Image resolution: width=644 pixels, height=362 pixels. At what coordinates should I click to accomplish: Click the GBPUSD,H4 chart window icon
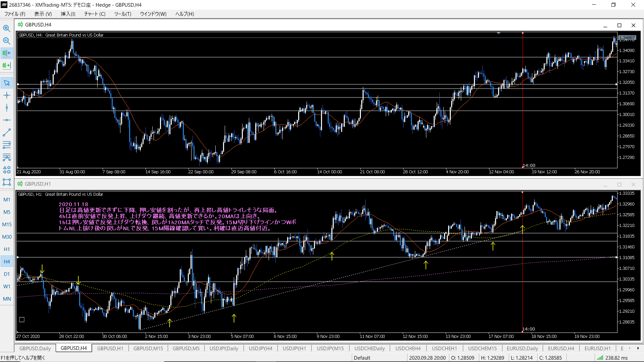(x=20, y=24)
